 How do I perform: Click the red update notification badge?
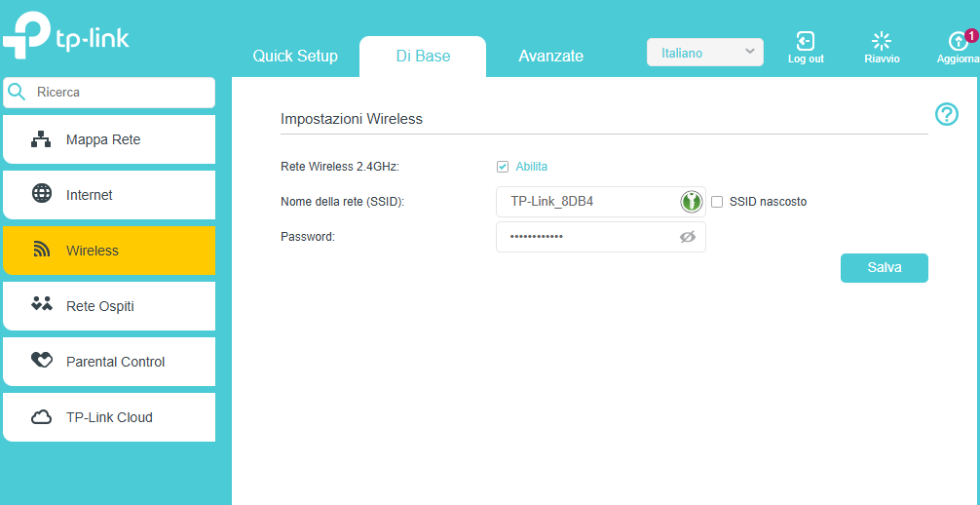[970, 36]
